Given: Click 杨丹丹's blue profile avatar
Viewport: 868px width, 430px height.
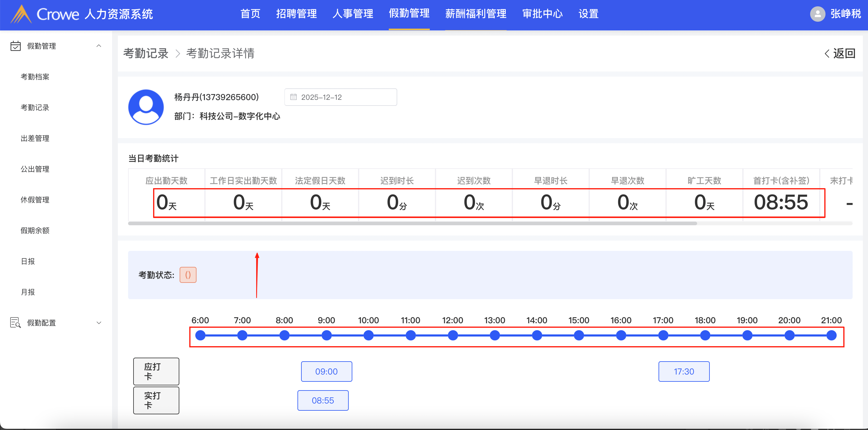Looking at the screenshot, I should tap(146, 107).
